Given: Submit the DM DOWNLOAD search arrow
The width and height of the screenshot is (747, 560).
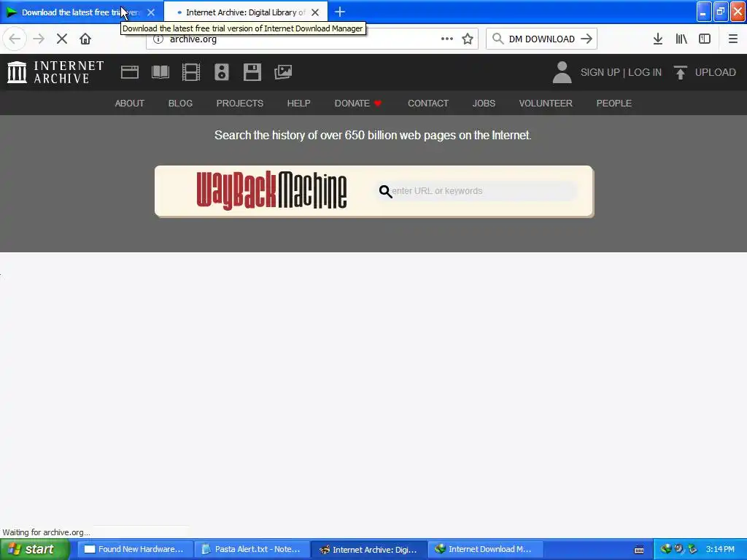Looking at the screenshot, I should tap(587, 39).
